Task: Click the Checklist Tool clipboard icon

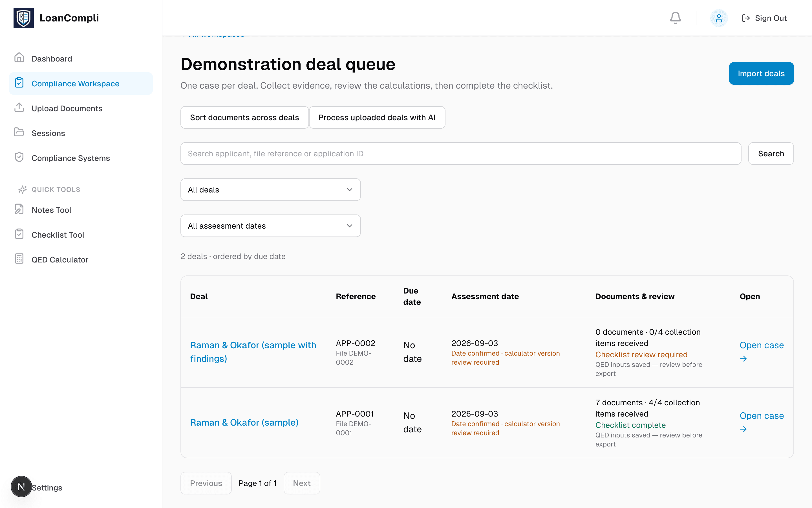Action: [19, 234]
